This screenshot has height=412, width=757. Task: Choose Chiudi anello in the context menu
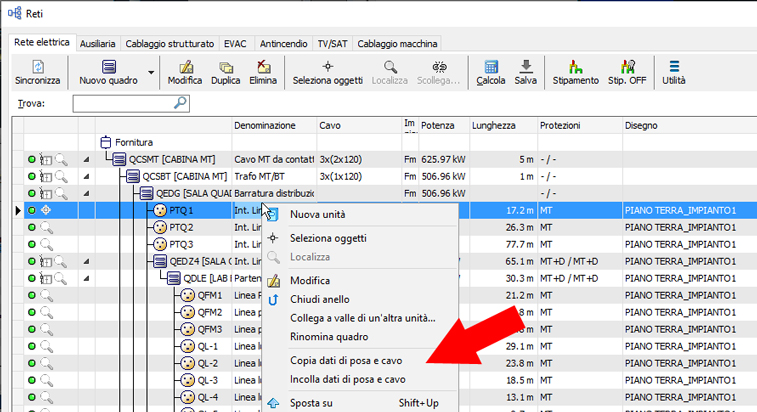pyautogui.click(x=360, y=299)
